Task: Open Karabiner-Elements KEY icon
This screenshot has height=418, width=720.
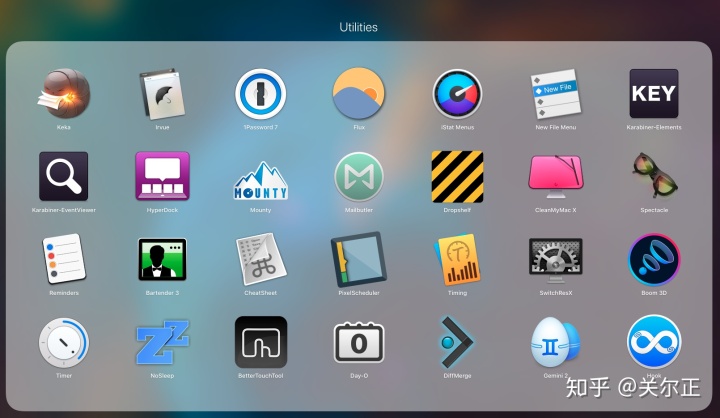Action: [654, 94]
